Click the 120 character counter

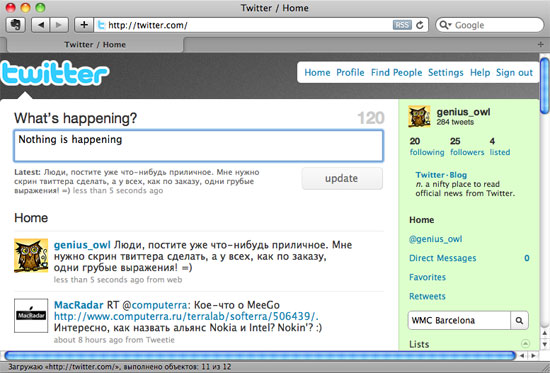(371, 118)
